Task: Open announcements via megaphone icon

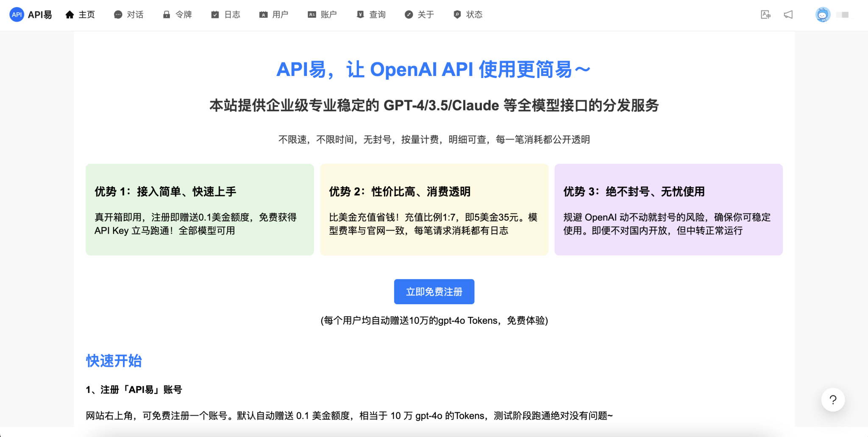Action: tap(788, 14)
